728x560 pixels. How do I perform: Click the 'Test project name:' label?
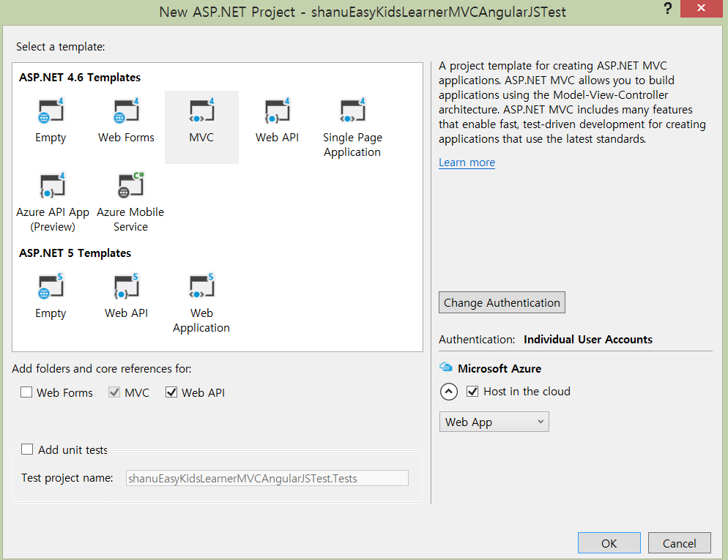click(67, 478)
